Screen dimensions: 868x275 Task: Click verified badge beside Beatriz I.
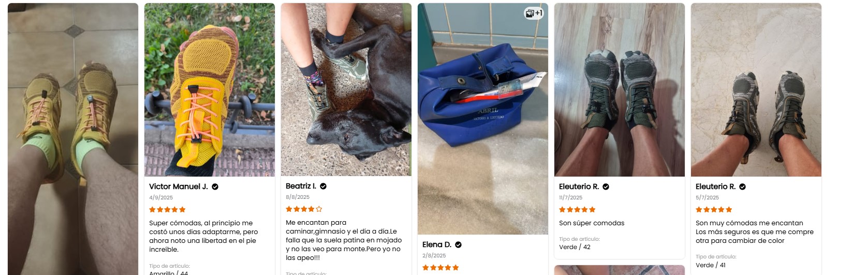323,186
